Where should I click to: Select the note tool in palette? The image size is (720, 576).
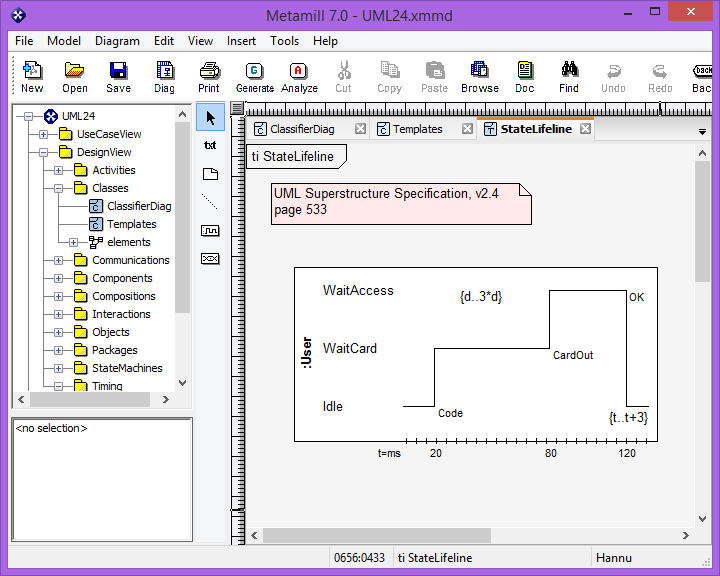click(x=210, y=173)
